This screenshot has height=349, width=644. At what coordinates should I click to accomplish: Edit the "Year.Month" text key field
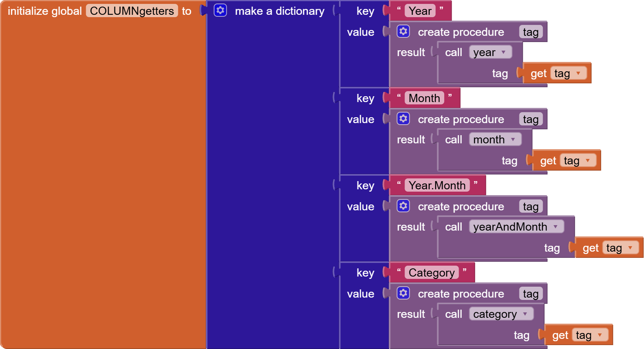(437, 185)
